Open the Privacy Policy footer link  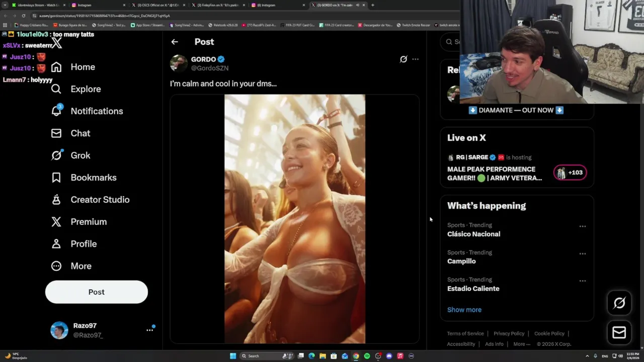(509, 333)
